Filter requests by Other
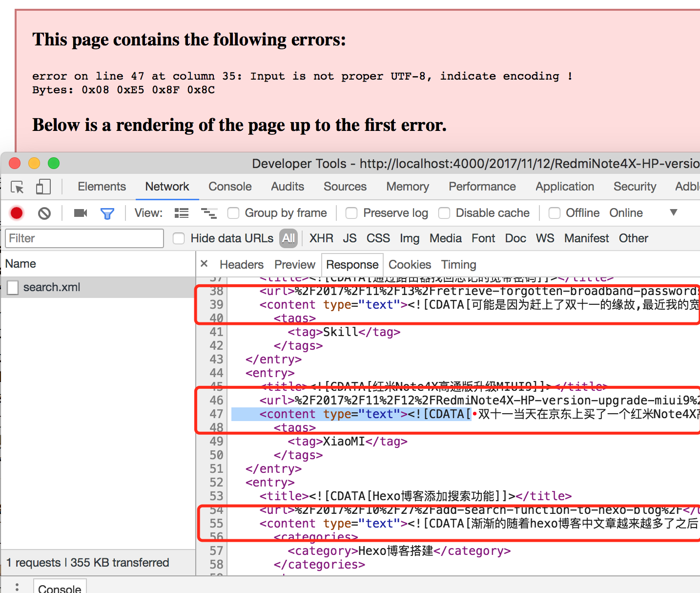The height and width of the screenshot is (593, 700). point(634,238)
